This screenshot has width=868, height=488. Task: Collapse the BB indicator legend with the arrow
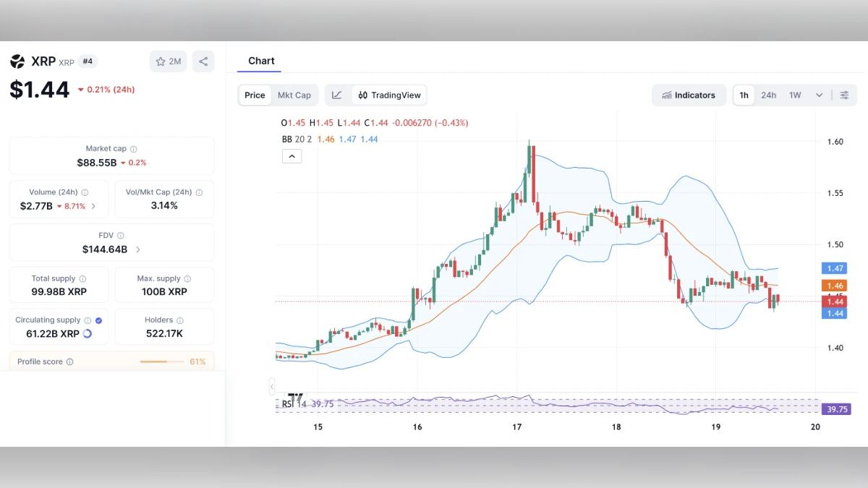(292, 156)
